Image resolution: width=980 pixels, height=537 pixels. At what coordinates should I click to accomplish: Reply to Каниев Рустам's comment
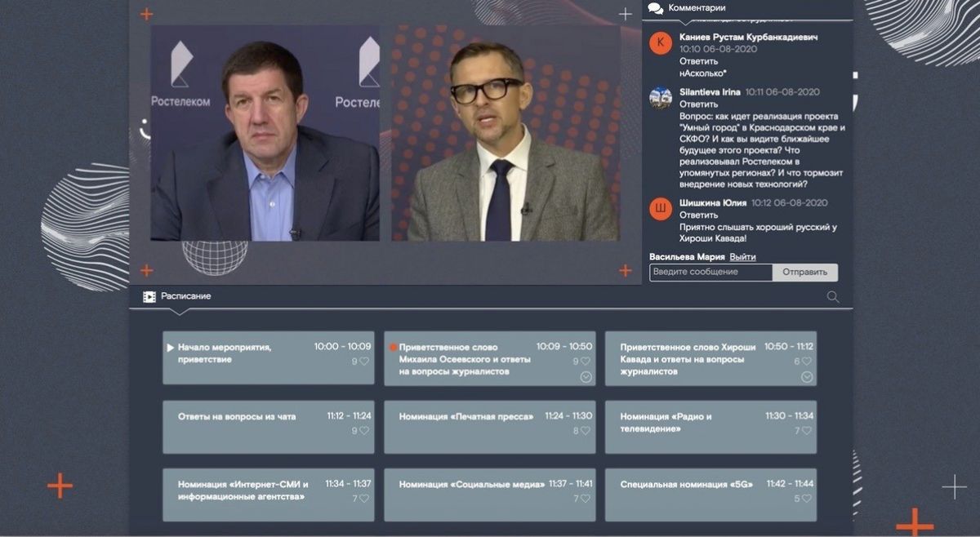[x=698, y=60]
